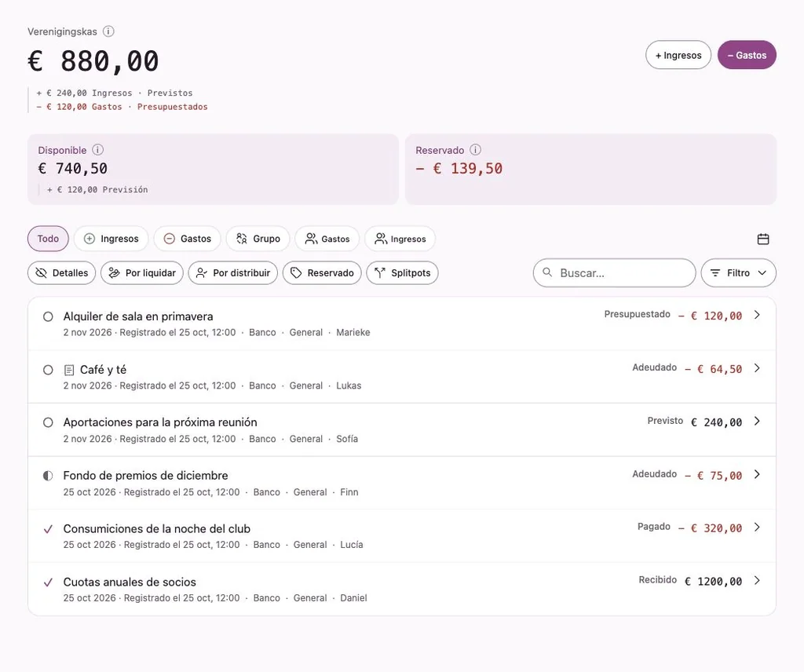Click the title Fondo de premios de diciembre

145,475
